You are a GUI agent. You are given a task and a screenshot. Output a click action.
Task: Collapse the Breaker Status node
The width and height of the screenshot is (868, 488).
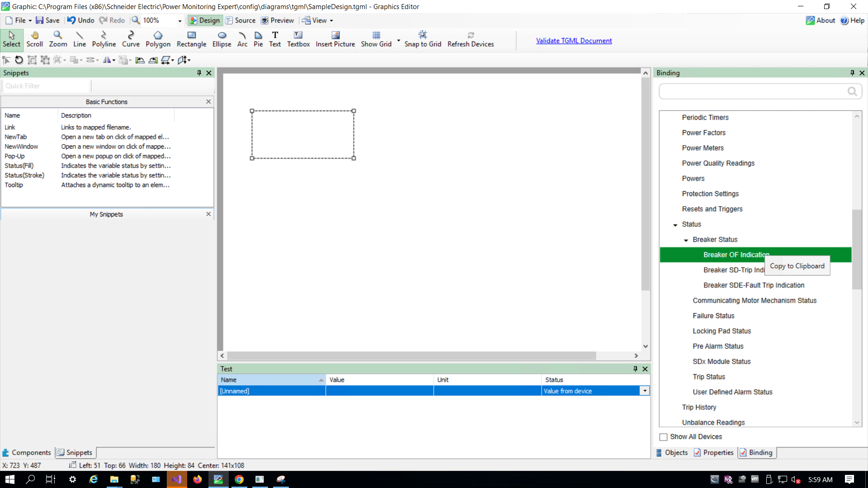coord(686,240)
